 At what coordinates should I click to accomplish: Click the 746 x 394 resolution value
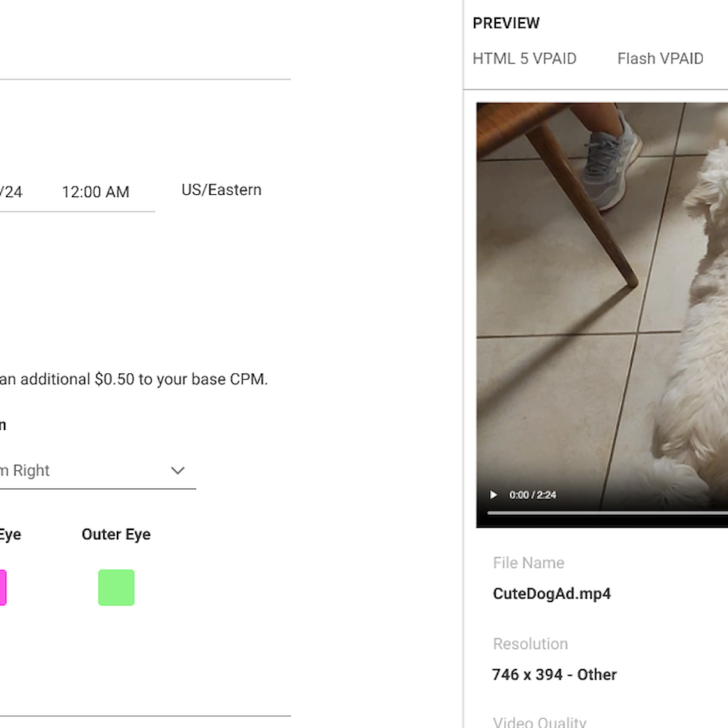click(554, 674)
